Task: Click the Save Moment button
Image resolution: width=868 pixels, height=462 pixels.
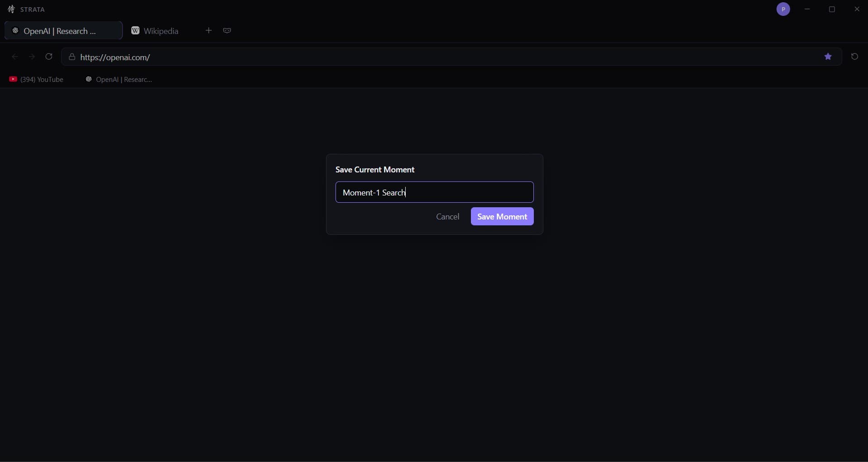Action: 502,216
